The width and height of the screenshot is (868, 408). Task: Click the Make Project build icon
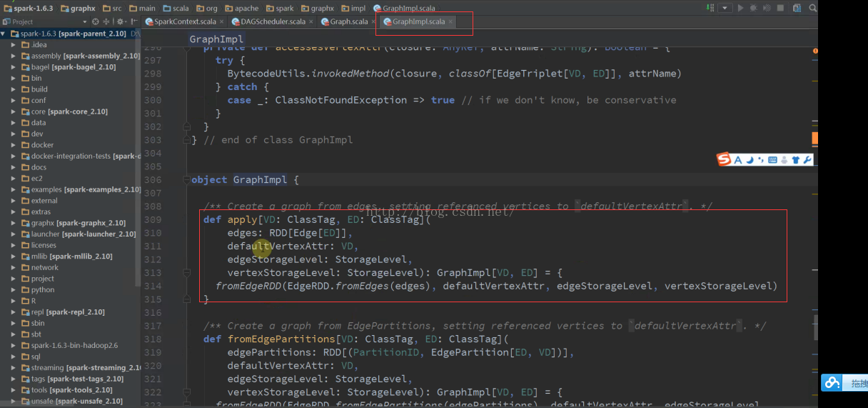(x=710, y=8)
